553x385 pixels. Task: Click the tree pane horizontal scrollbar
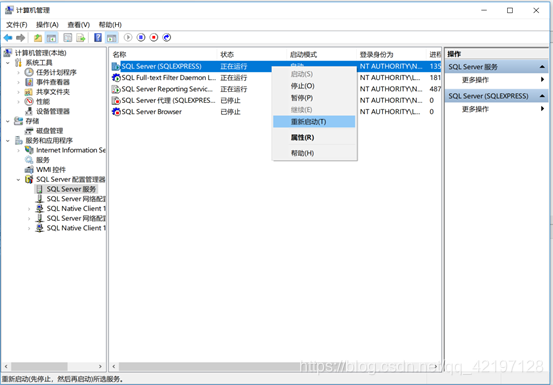(x=53, y=367)
